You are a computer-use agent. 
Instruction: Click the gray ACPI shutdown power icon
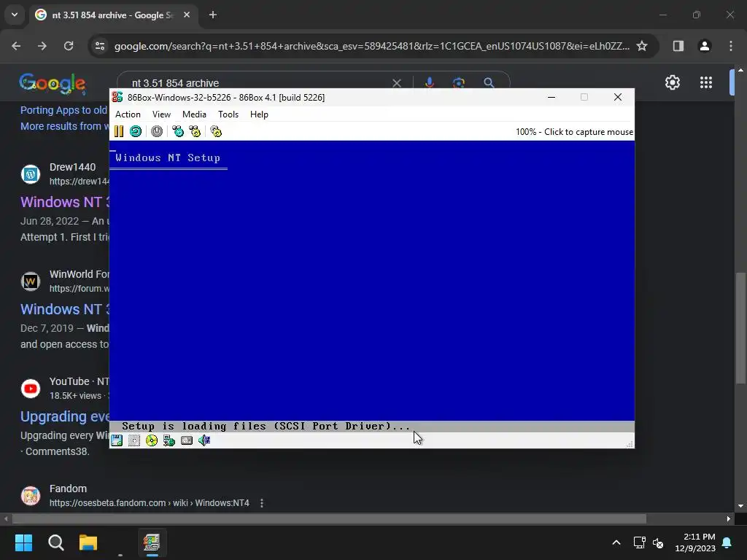click(157, 131)
